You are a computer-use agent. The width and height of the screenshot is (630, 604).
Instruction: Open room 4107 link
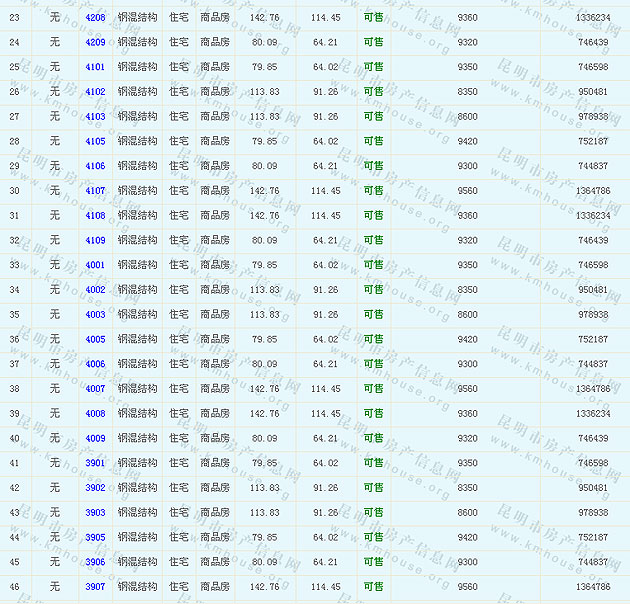click(x=95, y=191)
